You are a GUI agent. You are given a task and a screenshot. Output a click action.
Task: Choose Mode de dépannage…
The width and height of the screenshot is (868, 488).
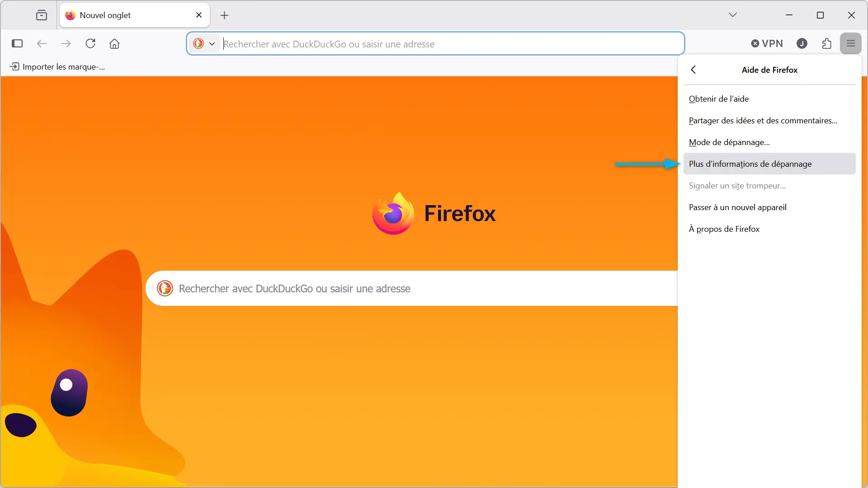click(769, 142)
